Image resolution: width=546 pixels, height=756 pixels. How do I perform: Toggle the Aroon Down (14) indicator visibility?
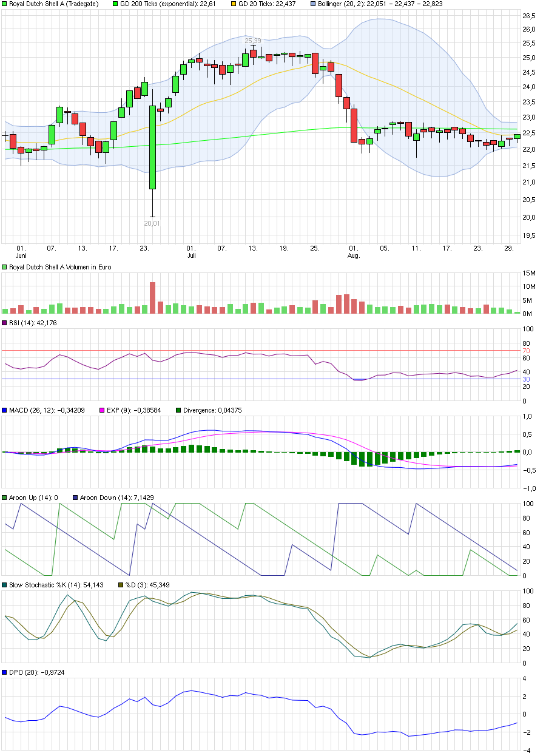(x=74, y=498)
